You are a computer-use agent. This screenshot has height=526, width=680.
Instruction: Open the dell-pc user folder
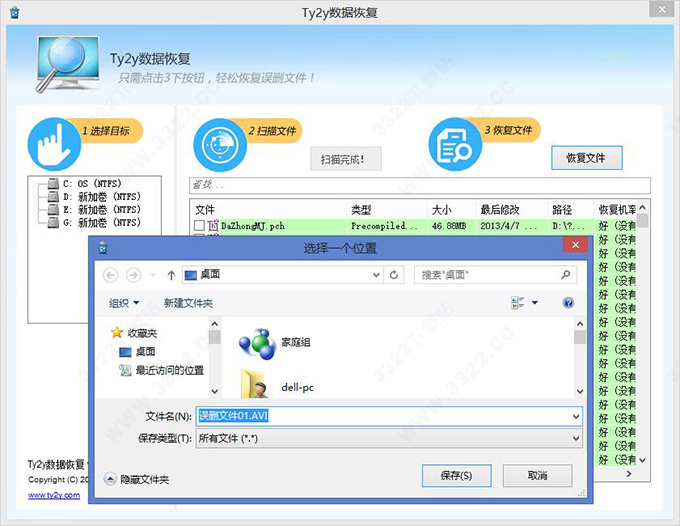point(276,386)
